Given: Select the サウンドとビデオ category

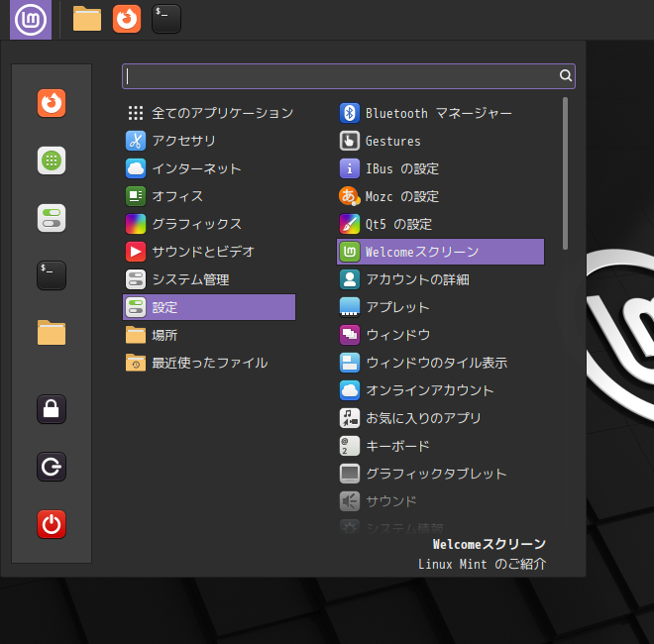Looking at the screenshot, I should click(x=209, y=252).
